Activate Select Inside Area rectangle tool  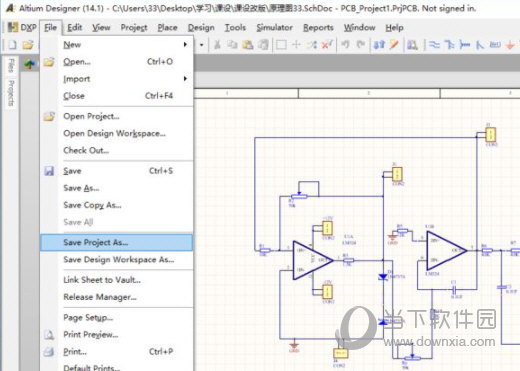(x=281, y=45)
